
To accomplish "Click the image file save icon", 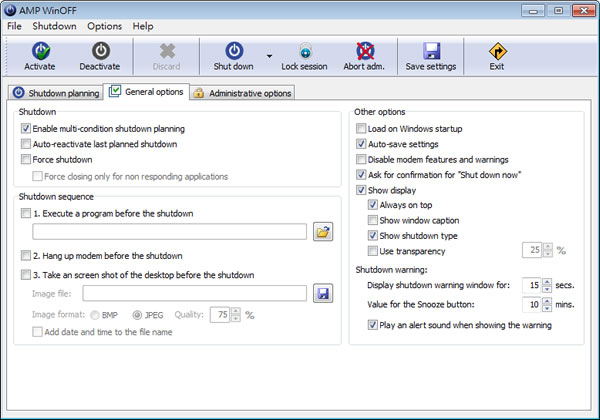I will coord(323,293).
